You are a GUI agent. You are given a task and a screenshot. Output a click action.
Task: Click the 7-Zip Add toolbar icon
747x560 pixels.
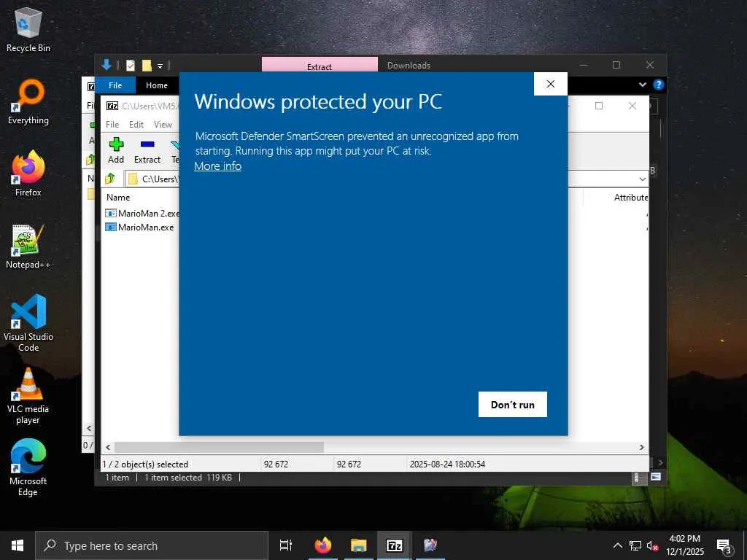pos(116,150)
